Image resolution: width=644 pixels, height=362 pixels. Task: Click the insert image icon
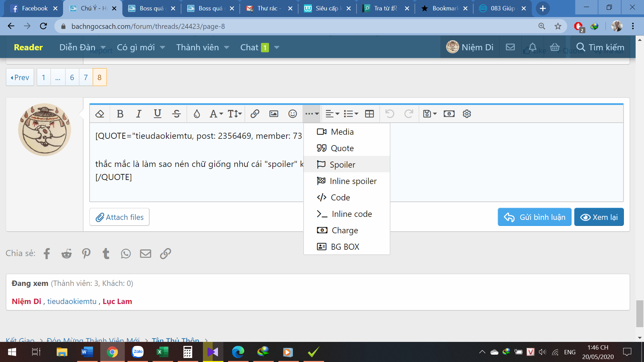[274, 114]
